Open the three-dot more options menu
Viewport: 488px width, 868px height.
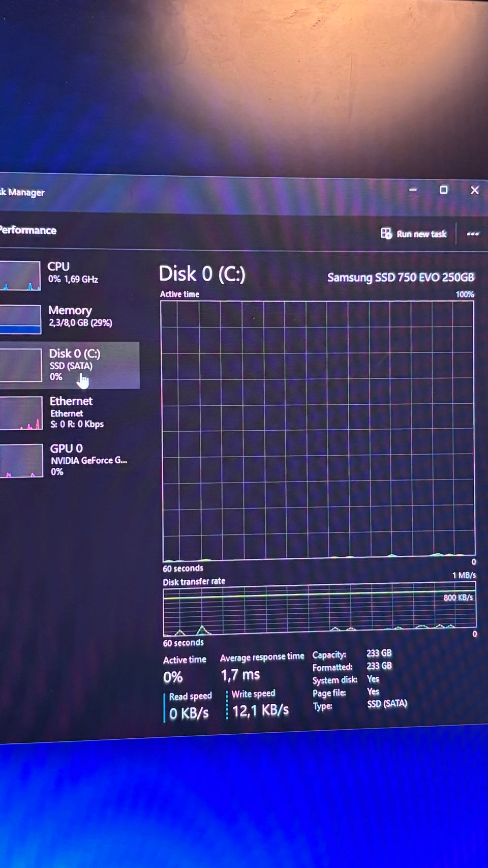[473, 234]
